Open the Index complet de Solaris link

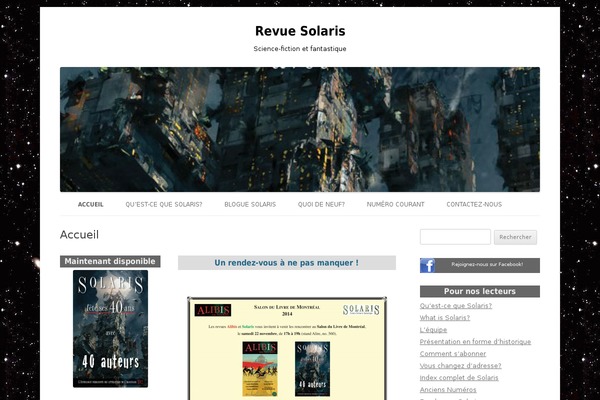pos(459,377)
